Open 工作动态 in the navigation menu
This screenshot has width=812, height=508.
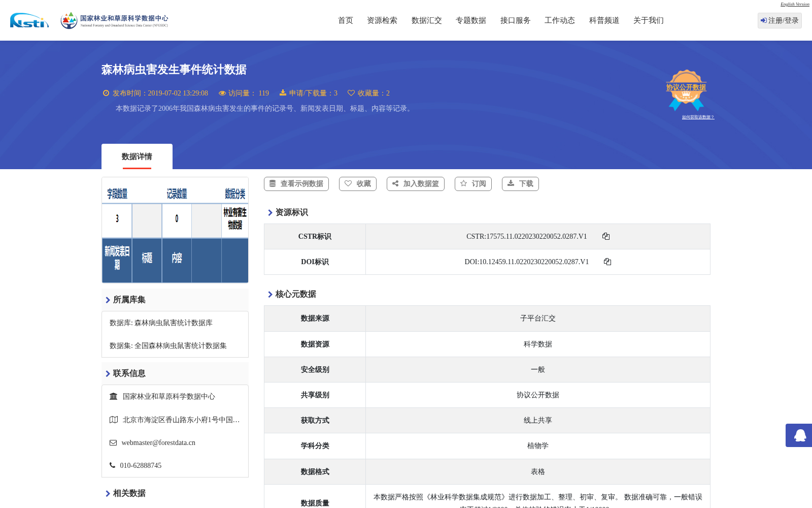pos(560,20)
